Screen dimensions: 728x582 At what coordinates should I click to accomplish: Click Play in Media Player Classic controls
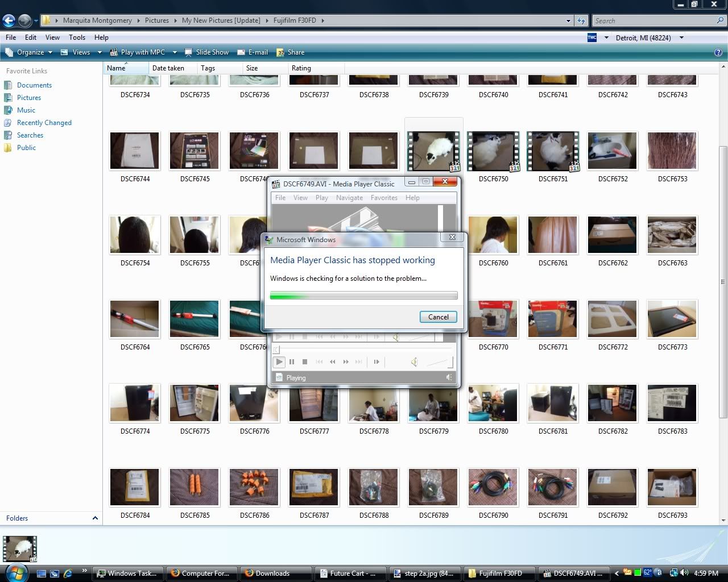click(279, 361)
